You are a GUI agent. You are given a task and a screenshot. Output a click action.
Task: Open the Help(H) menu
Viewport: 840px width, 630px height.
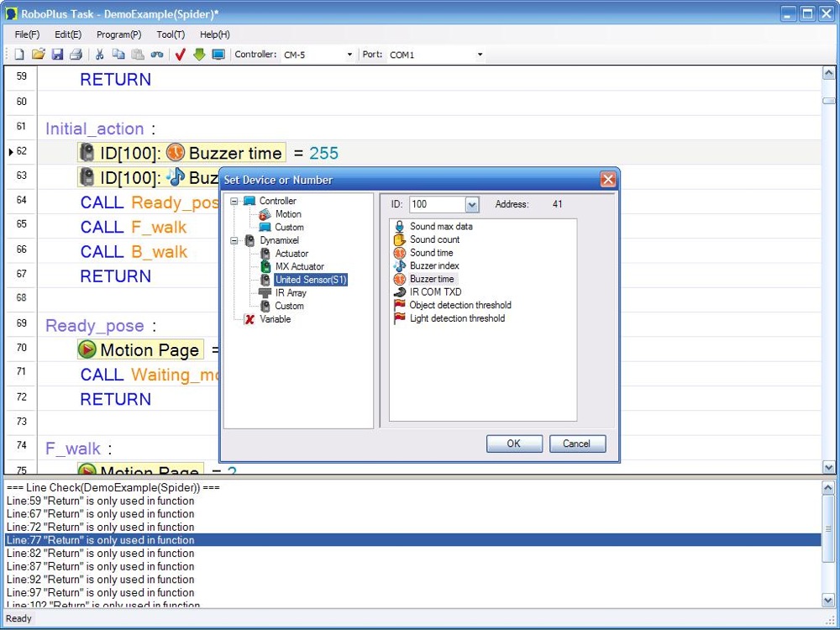point(215,34)
